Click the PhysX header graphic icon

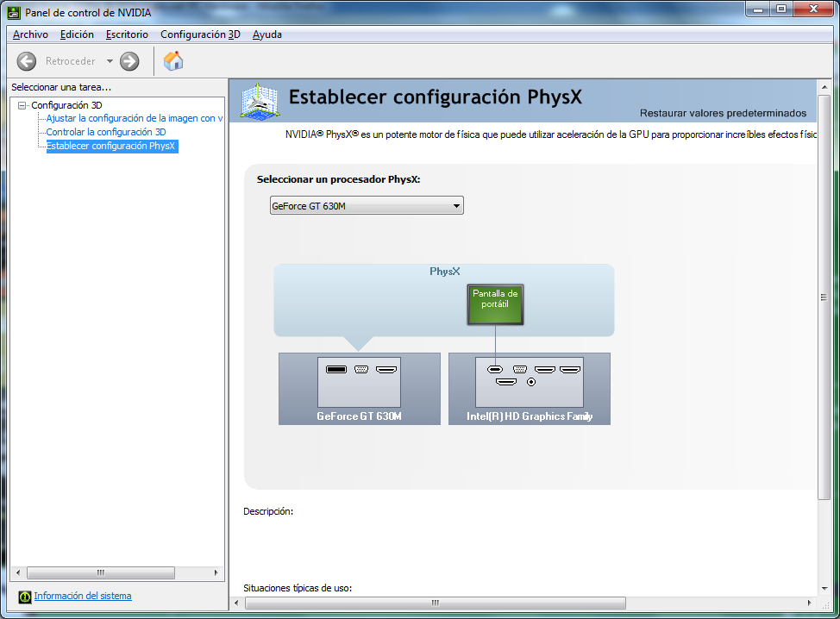pos(260,101)
